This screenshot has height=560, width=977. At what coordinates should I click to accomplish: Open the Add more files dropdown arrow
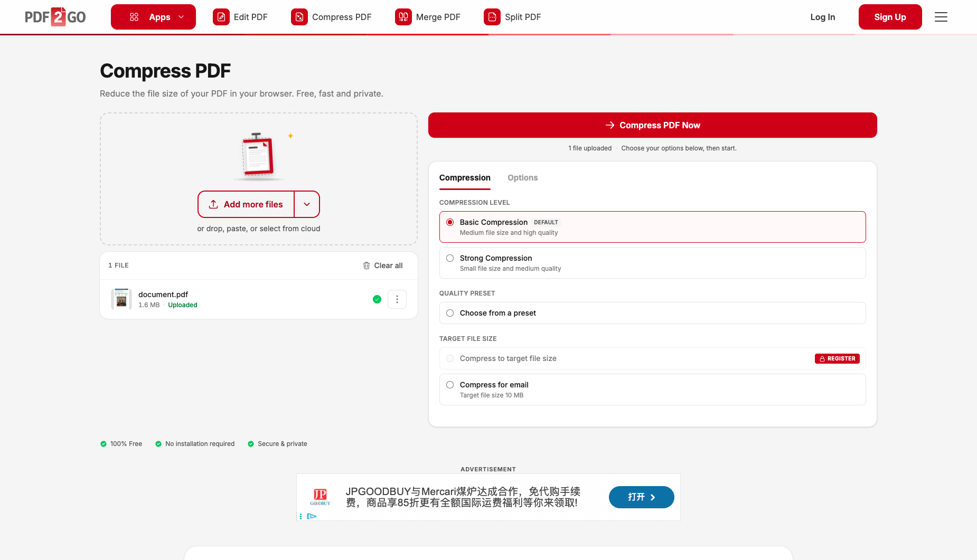(307, 204)
